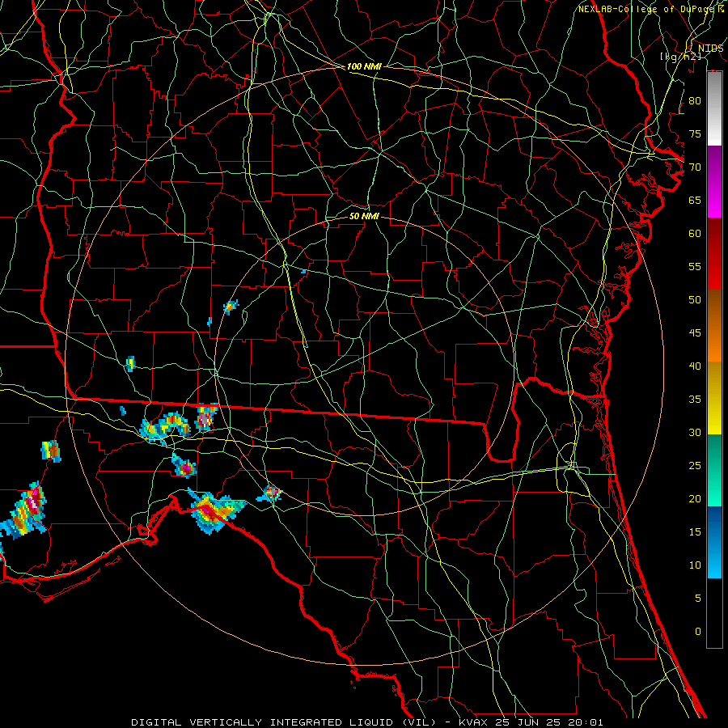Click the 55 value on the VIL scale
The width and height of the screenshot is (728, 728).
click(695, 266)
